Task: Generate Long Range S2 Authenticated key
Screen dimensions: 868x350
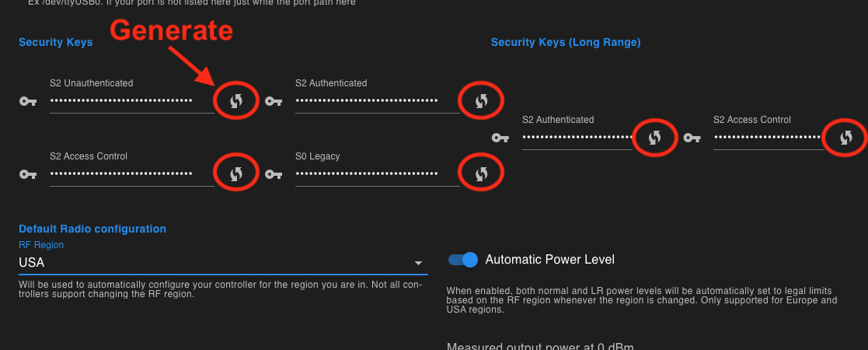Action: [x=654, y=138]
